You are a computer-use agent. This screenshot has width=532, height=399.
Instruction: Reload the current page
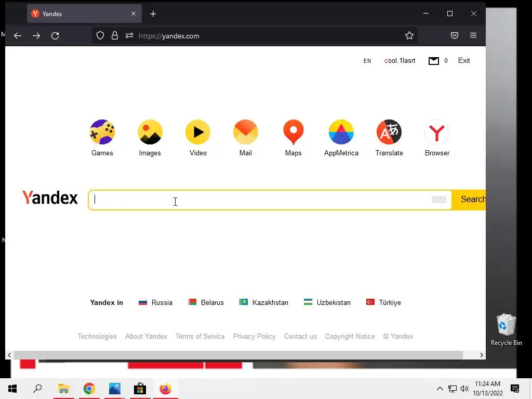(55, 36)
